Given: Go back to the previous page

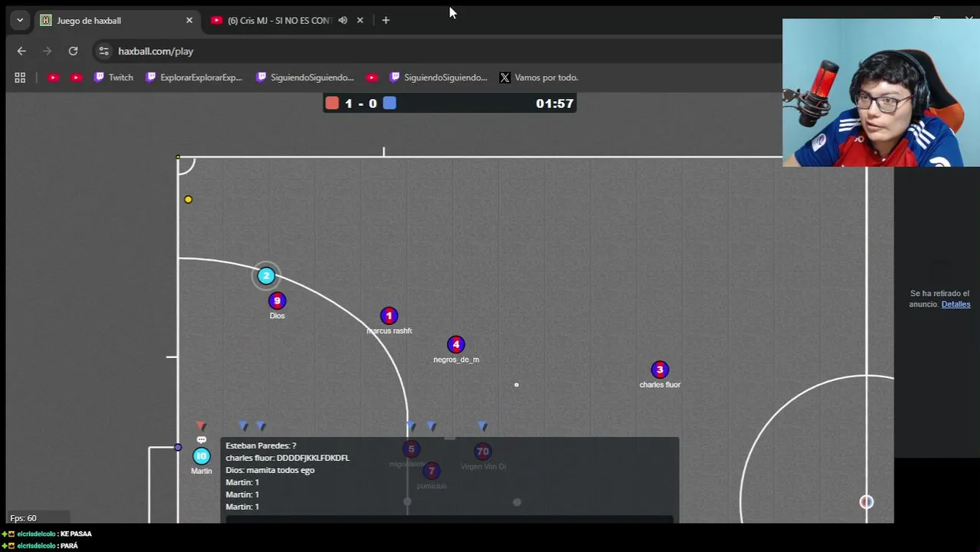Looking at the screenshot, I should click(x=21, y=51).
